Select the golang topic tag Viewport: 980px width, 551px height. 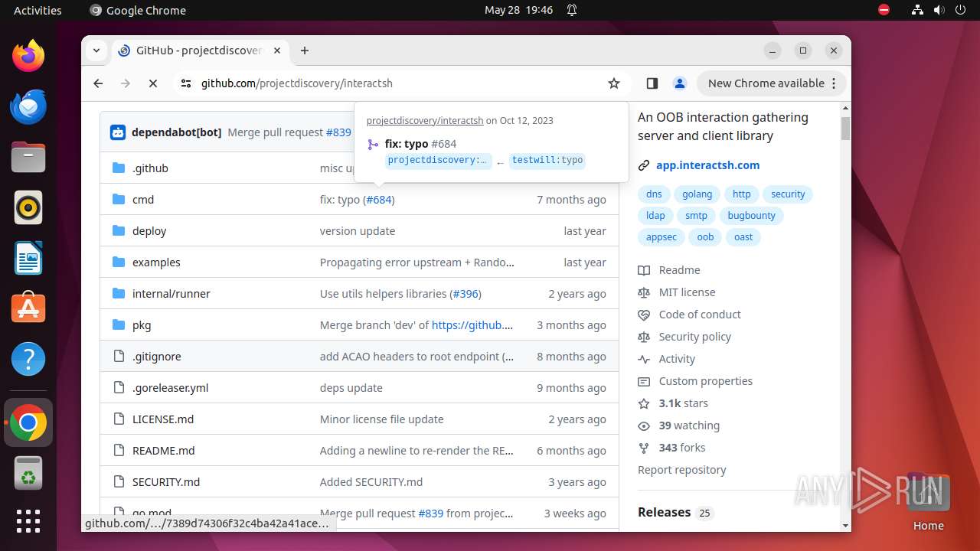click(697, 194)
